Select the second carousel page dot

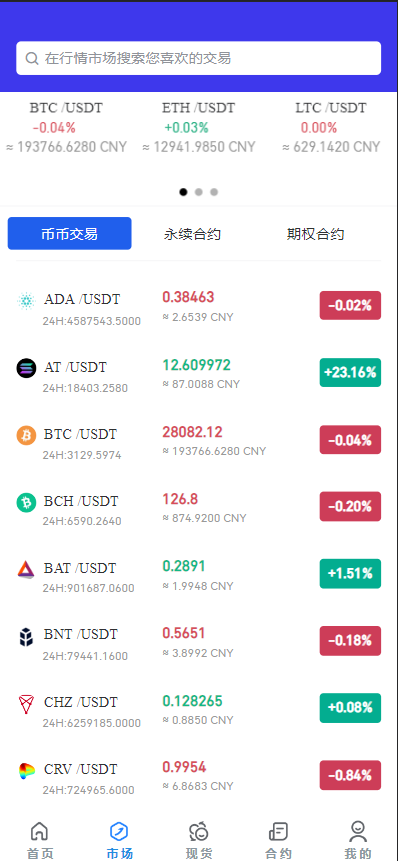(199, 192)
